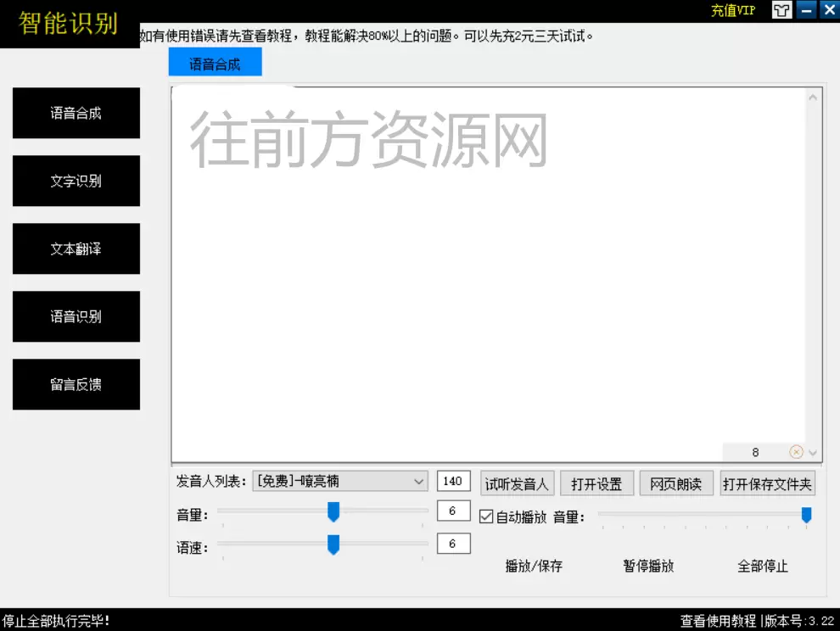Adjust the left 音量 slider thumb
Screen dimensions: 840x631
click(x=333, y=512)
